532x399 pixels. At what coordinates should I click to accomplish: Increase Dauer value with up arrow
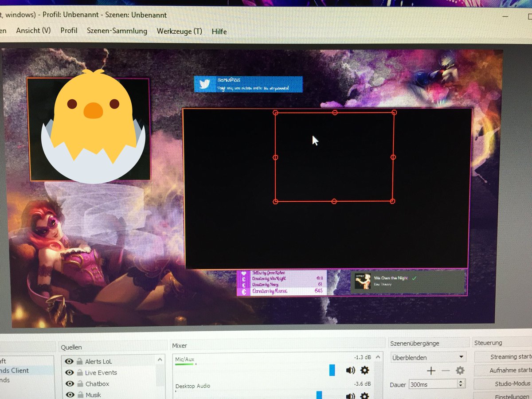[461, 382]
